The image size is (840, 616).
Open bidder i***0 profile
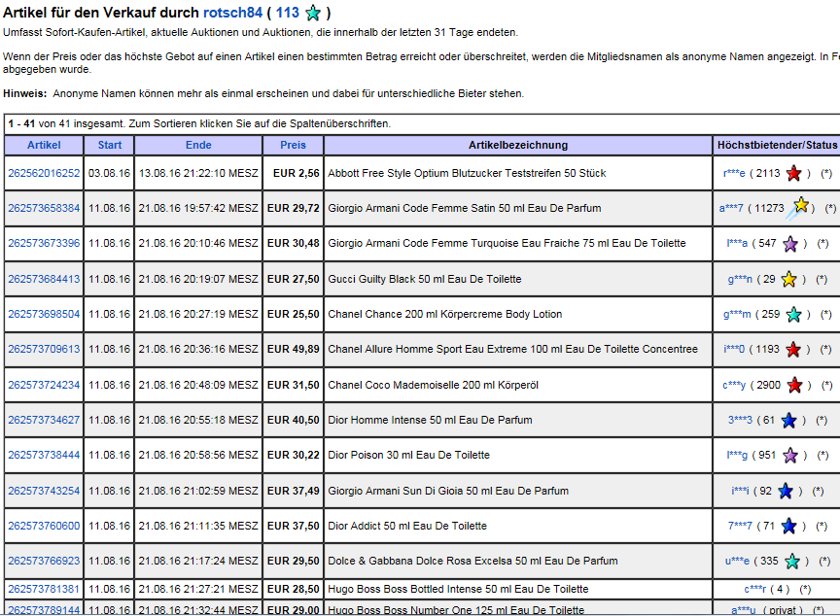point(734,349)
